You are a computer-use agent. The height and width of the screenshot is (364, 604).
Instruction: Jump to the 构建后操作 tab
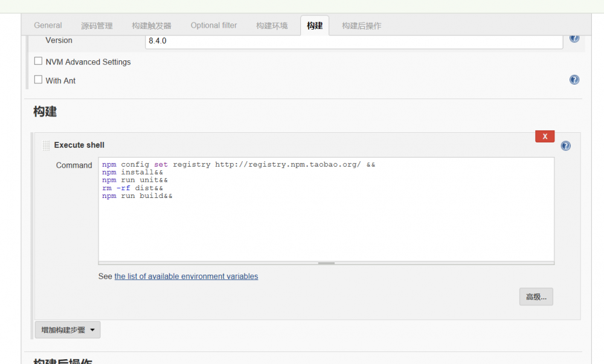tap(361, 25)
